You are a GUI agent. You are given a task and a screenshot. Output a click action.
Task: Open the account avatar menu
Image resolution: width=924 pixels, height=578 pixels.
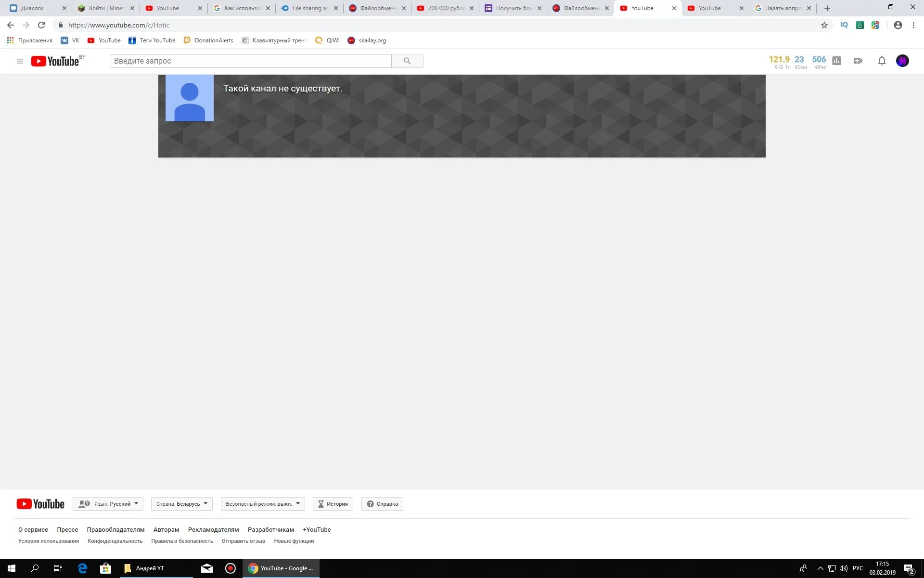(902, 61)
